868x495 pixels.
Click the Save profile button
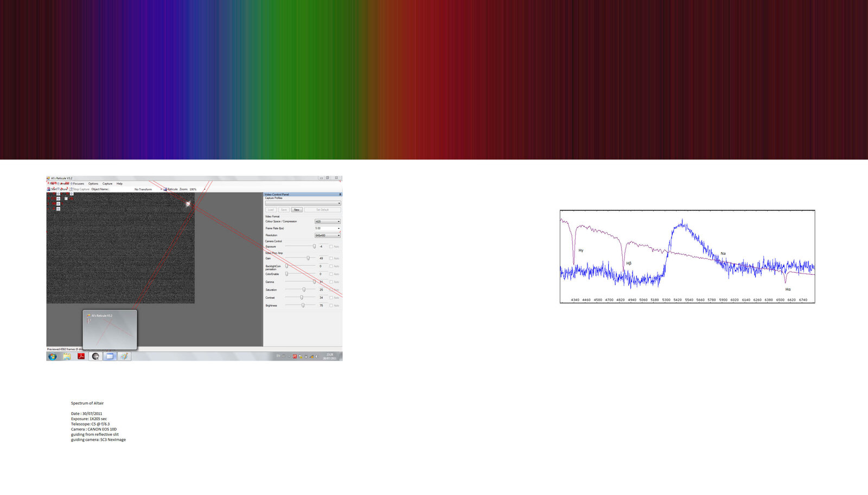coord(284,210)
